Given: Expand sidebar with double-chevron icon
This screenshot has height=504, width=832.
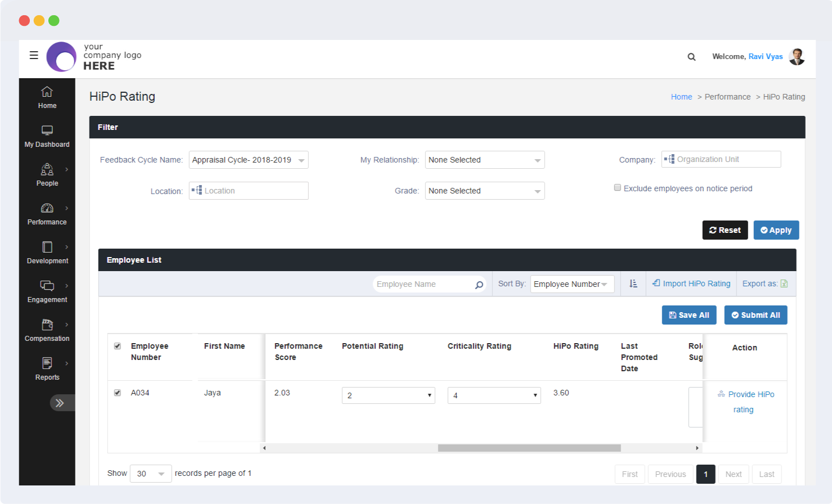Looking at the screenshot, I should click(x=60, y=403).
